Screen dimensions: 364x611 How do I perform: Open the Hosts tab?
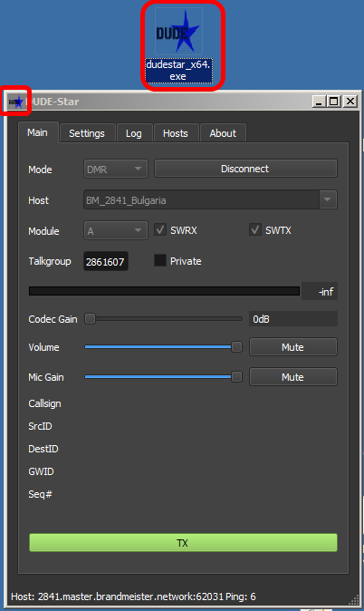[176, 133]
